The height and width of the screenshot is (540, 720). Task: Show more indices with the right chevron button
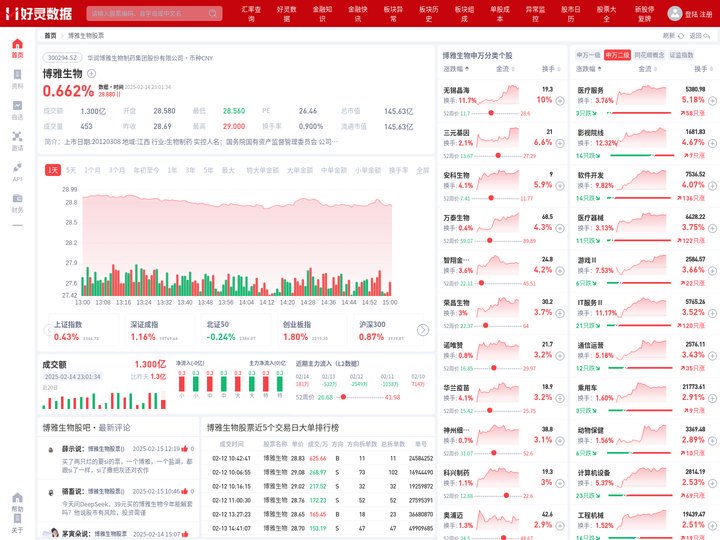point(423,330)
